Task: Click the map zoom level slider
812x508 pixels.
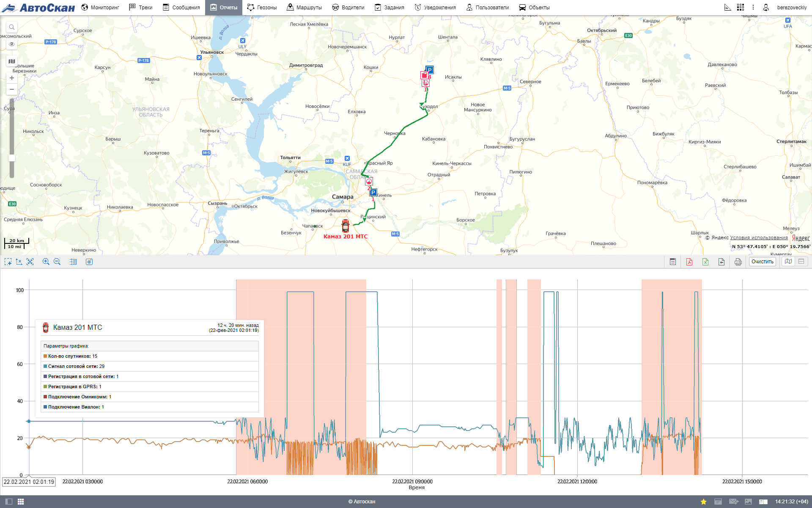Action: (12, 157)
